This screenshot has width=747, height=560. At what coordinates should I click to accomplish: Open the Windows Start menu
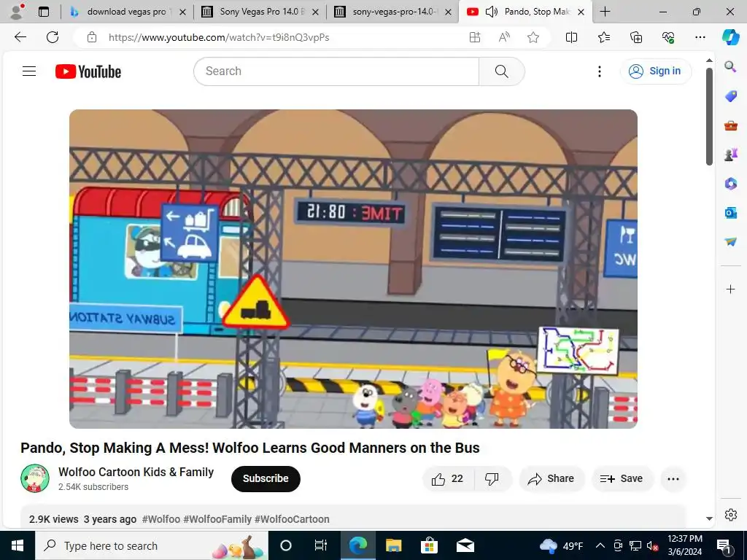tap(18, 545)
